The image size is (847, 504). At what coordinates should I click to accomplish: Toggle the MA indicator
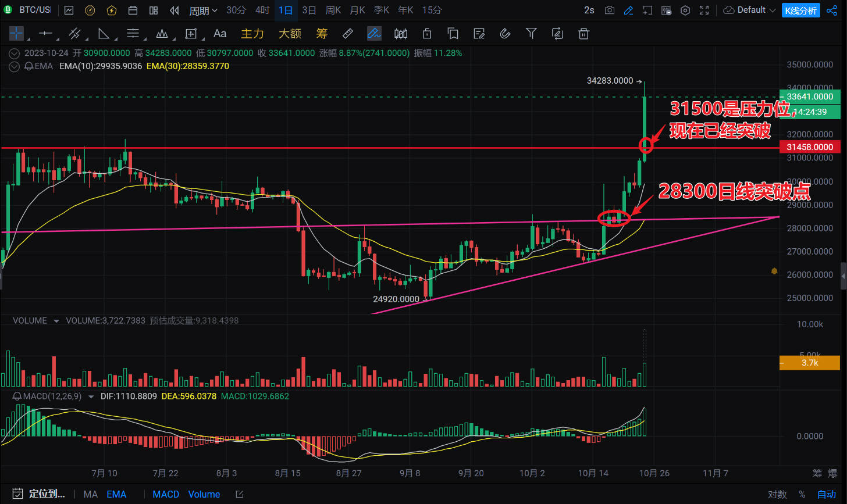[x=90, y=494]
